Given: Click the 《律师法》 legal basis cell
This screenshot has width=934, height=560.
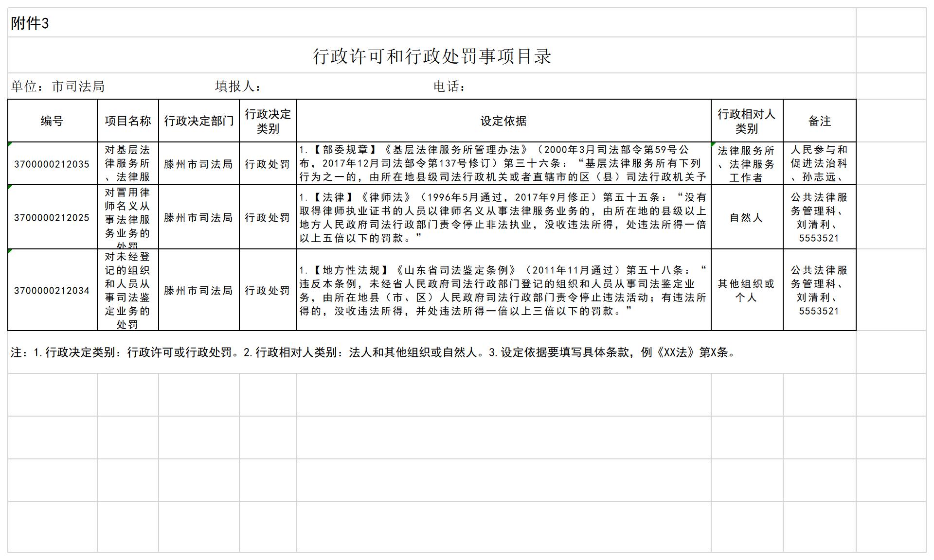Looking at the screenshot, I should click(x=503, y=217).
